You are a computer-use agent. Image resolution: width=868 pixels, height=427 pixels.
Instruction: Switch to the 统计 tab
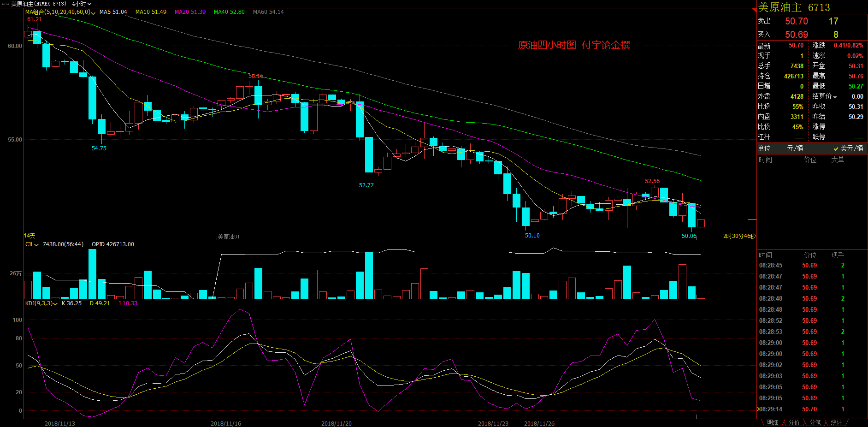836,422
